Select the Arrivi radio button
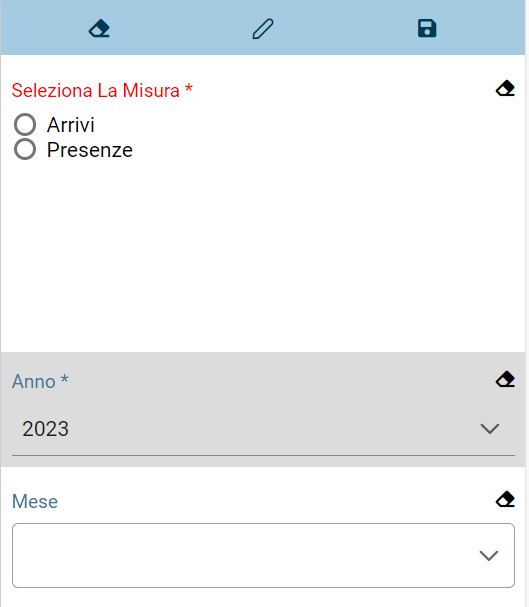529x607 pixels. point(25,124)
